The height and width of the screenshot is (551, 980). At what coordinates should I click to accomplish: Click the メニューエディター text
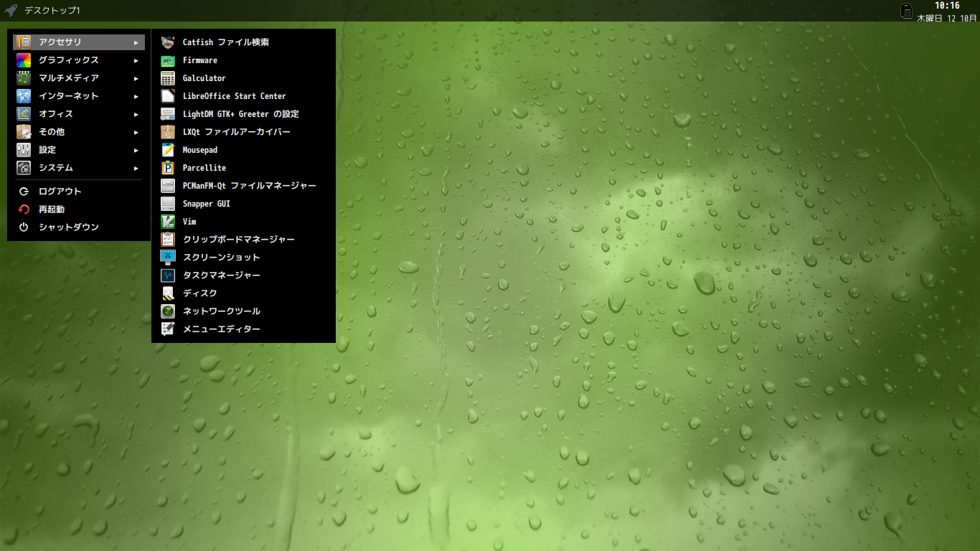tap(222, 329)
